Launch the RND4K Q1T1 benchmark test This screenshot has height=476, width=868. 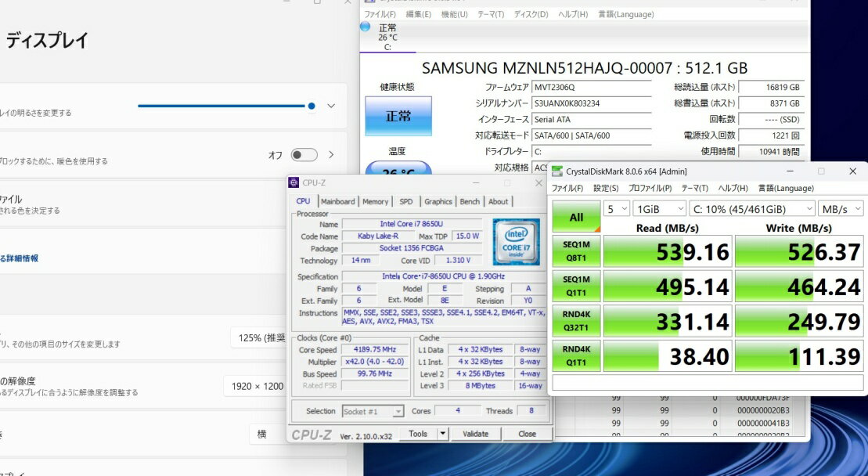pos(576,355)
